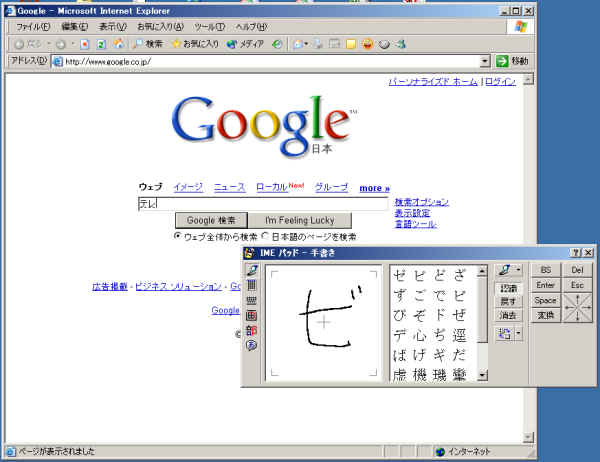
Task: Click the yellow Discuss note icon in toolbar
Action: coord(351,44)
